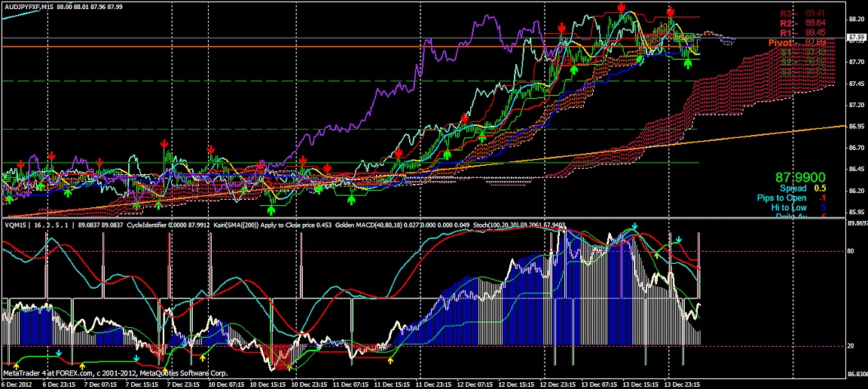The height and width of the screenshot is (389, 868).
Task: Click the rightmost cyan down arrow in indicator window
Action: (x=678, y=240)
